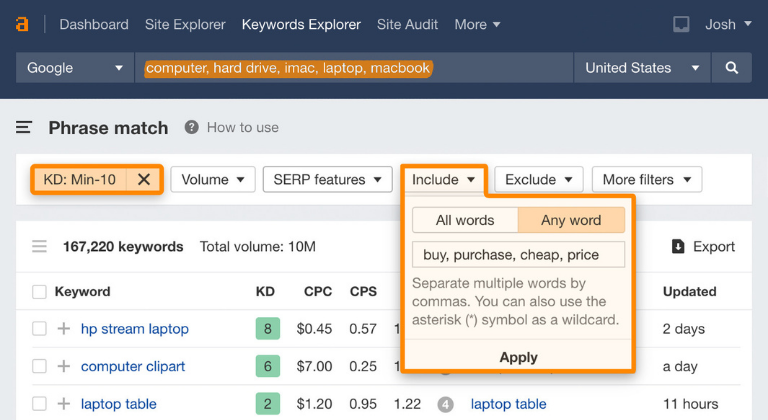Click the results list options icon
The height and width of the screenshot is (420, 768).
tap(39, 246)
